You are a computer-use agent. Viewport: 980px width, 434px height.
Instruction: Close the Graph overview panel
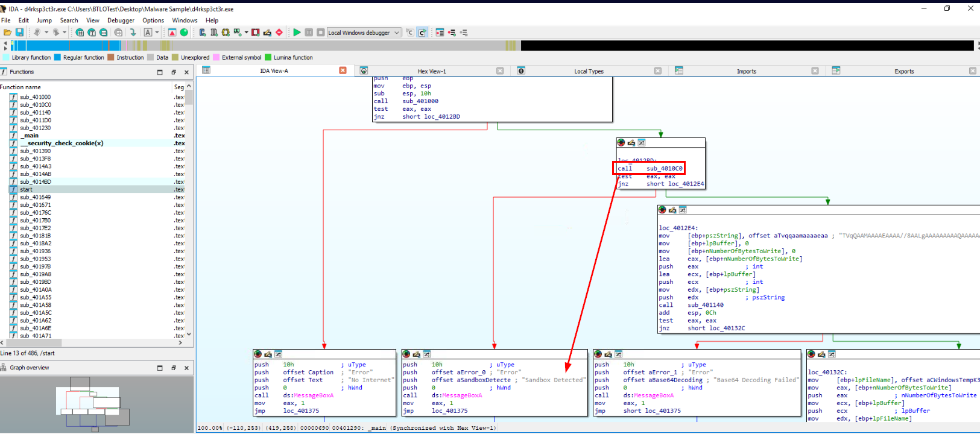coord(186,368)
